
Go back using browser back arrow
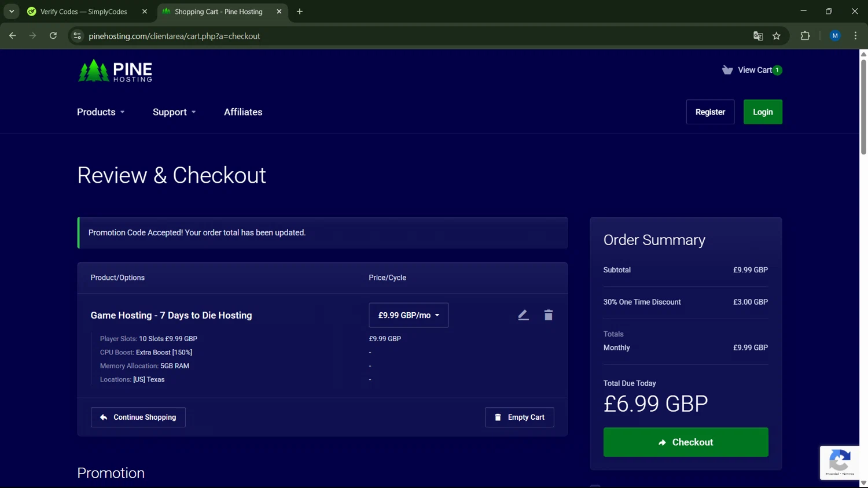point(13,36)
